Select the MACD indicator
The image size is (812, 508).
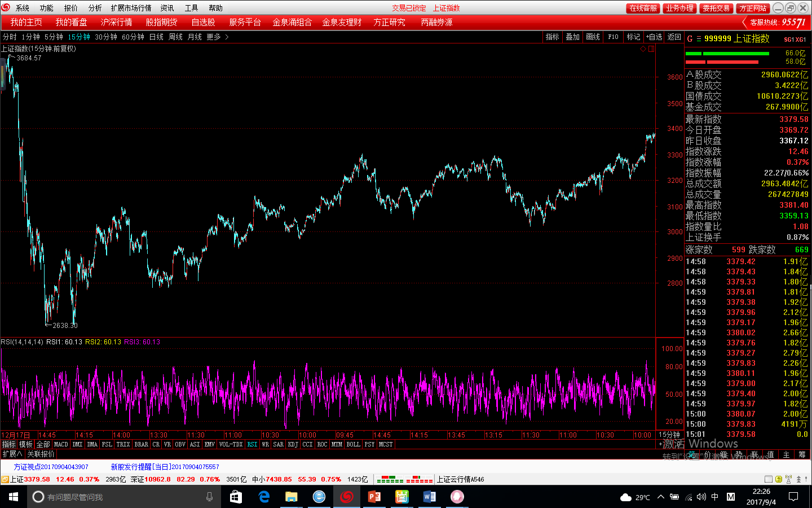[x=61, y=444]
